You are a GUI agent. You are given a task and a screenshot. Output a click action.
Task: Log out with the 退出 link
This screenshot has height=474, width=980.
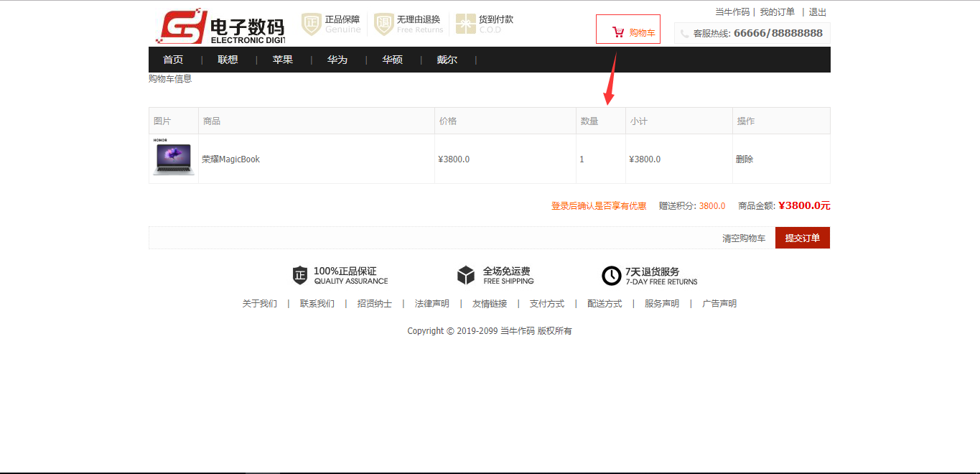(818, 12)
